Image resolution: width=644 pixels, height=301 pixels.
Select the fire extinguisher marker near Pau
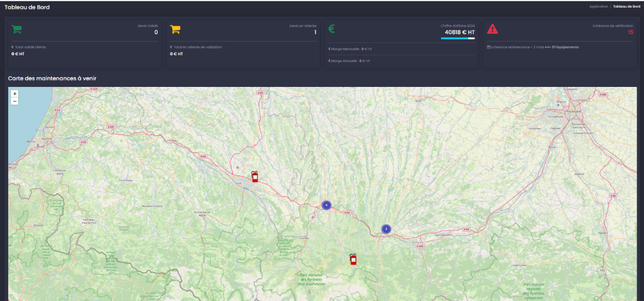[x=255, y=177]
